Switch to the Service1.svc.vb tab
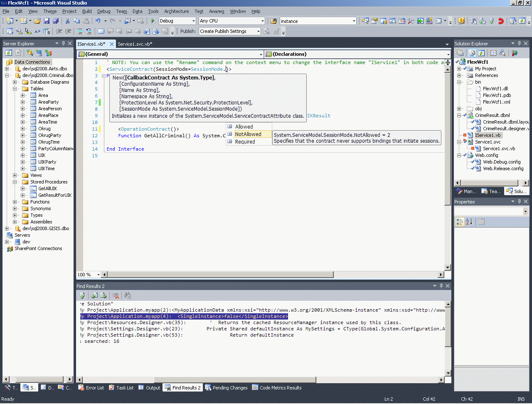 pyautogui.click(x=135, y=44)
